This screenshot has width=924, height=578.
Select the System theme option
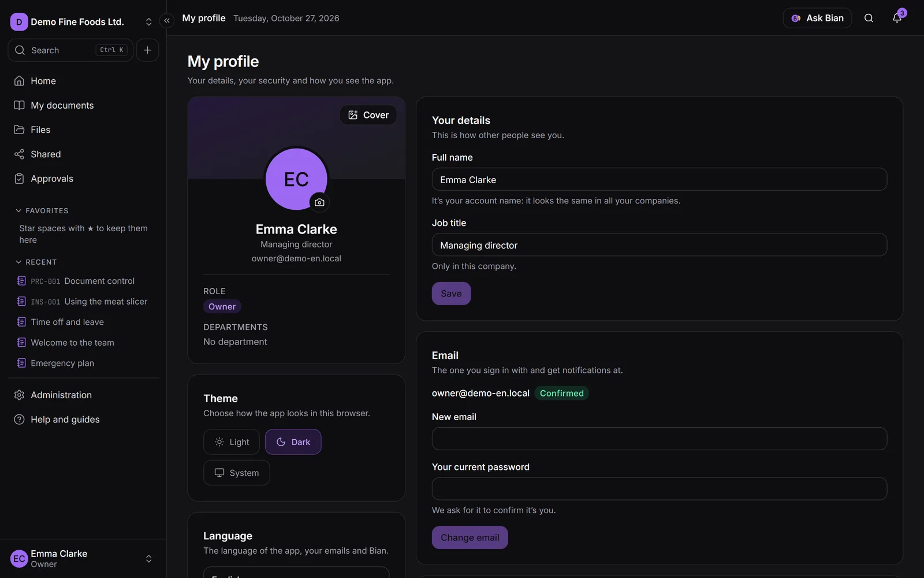pos(237,473)
